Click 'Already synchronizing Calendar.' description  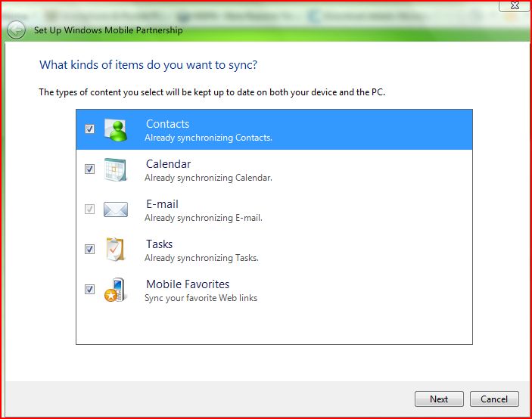pos(208,178)
